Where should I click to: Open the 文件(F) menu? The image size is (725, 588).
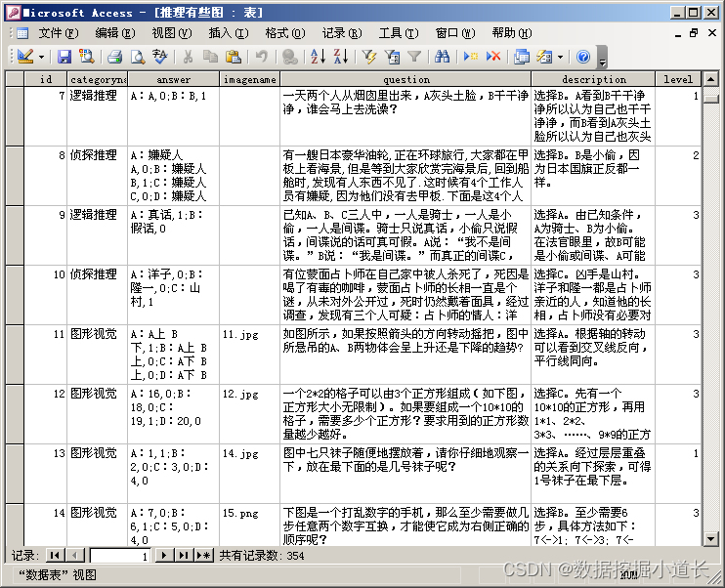tap(59, 33)
